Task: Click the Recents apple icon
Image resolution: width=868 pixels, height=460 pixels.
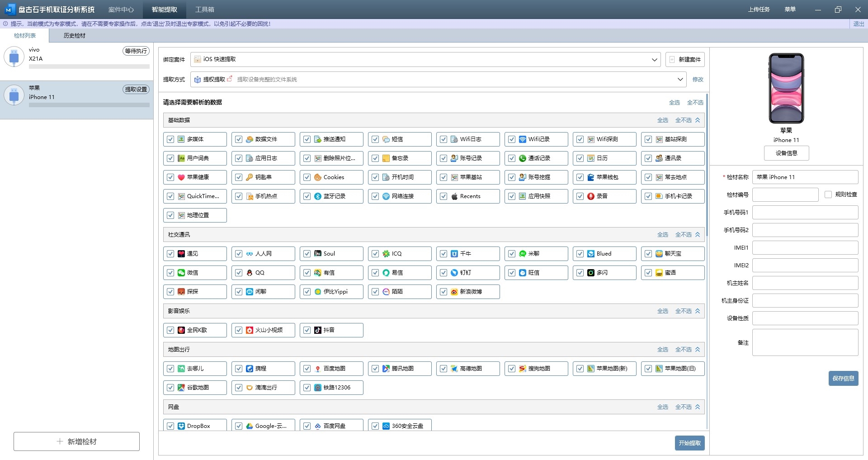Action: click(454, 196)
